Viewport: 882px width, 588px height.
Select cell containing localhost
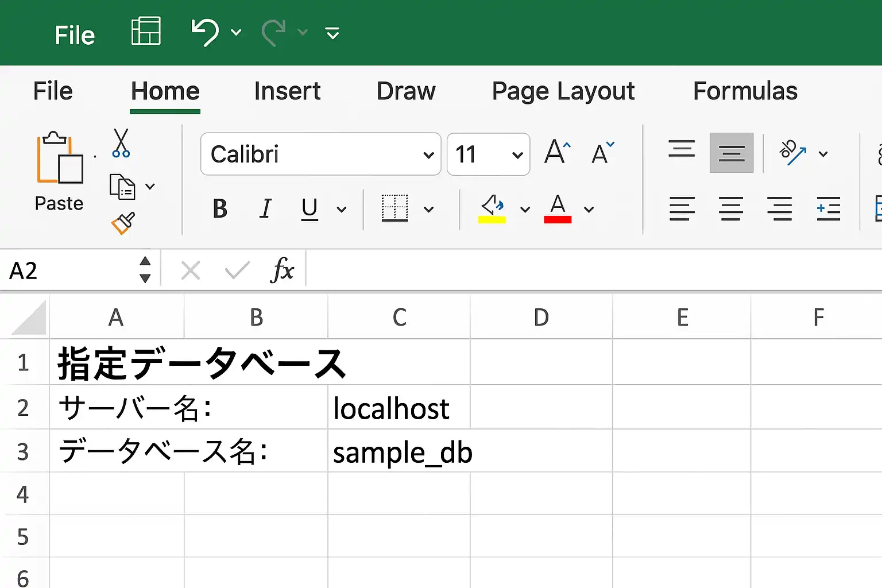(x=399, y=407)
